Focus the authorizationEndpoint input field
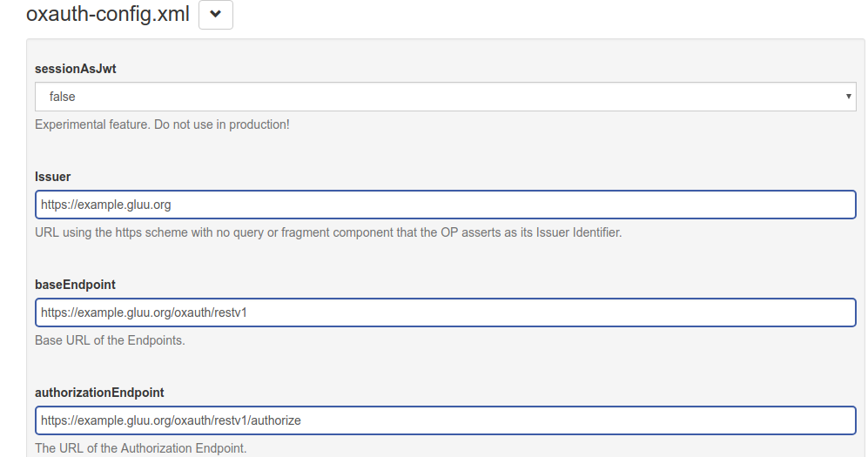 pos(445,420)
